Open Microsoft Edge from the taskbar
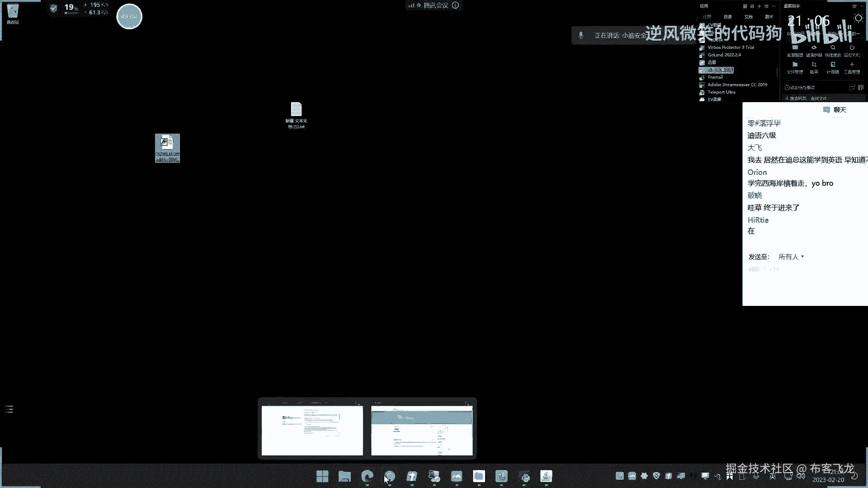This screenshot has width=868, height=488. pos(367,476)
